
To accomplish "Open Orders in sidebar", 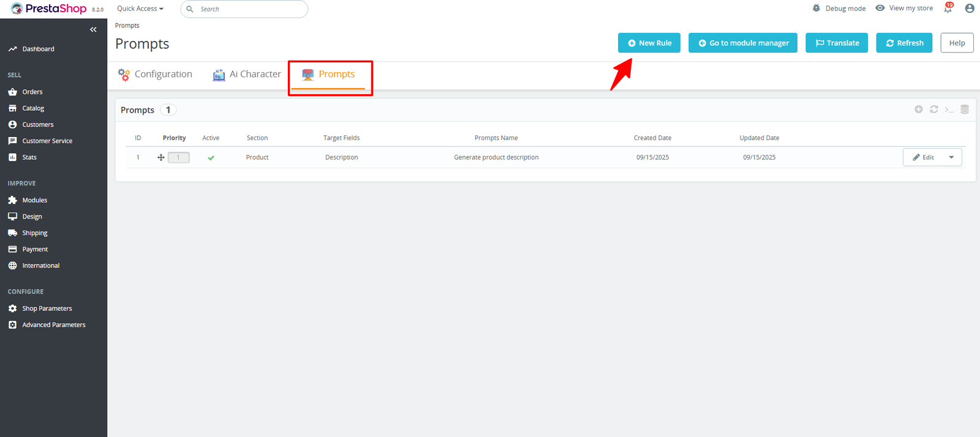I will click(32, 92).
